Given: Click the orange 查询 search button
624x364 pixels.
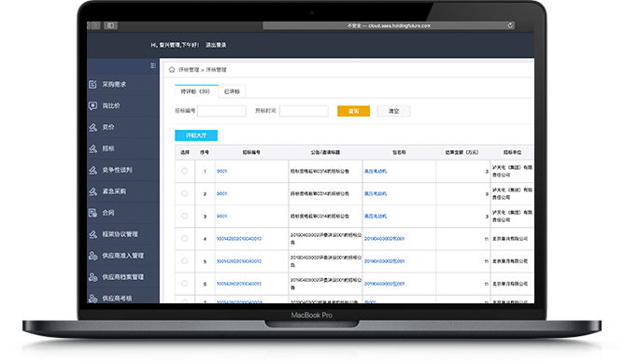Looking at the screenshot, I should pyautogui.click(x=353, y=111).
